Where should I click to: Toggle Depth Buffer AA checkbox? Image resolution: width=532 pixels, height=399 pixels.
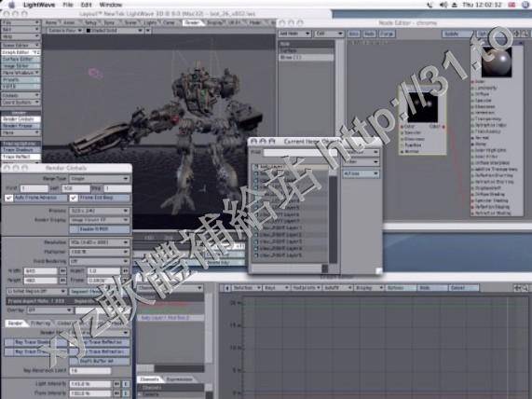(x=100, y=362)
